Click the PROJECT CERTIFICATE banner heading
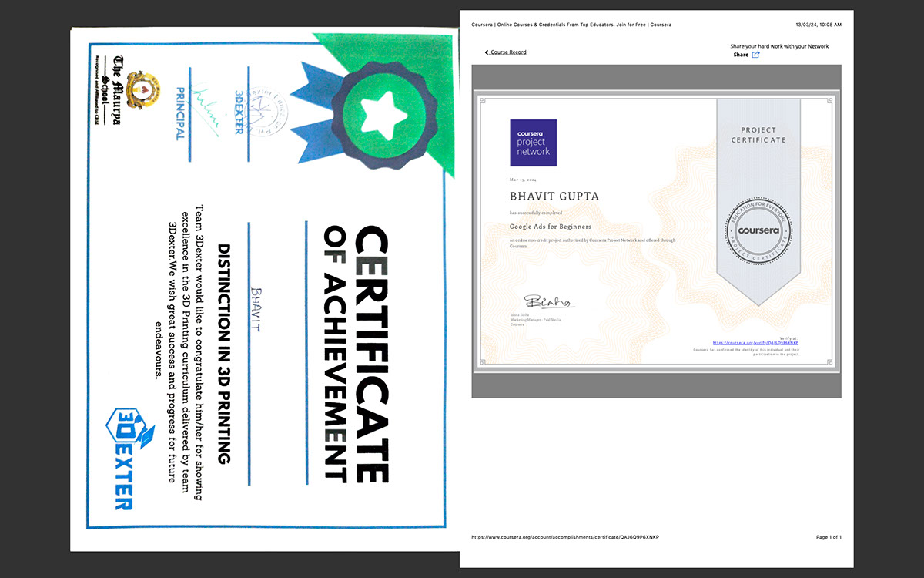Viewport: 924px width, 578px height. pos(758,135)
